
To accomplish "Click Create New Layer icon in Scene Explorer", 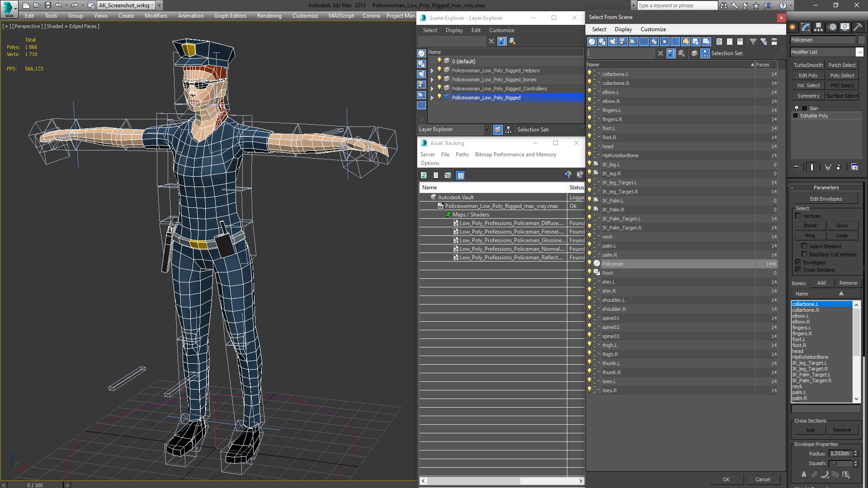I will [x=512, y=41].
